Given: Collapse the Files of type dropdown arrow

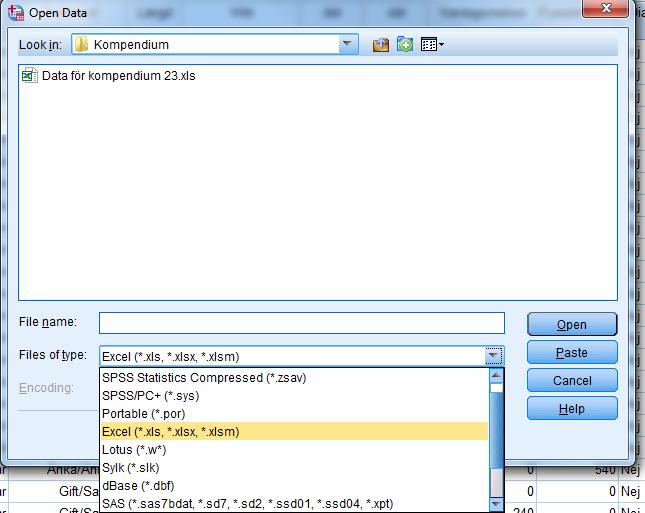Looking at the screenshot, I should pos(493,356).
